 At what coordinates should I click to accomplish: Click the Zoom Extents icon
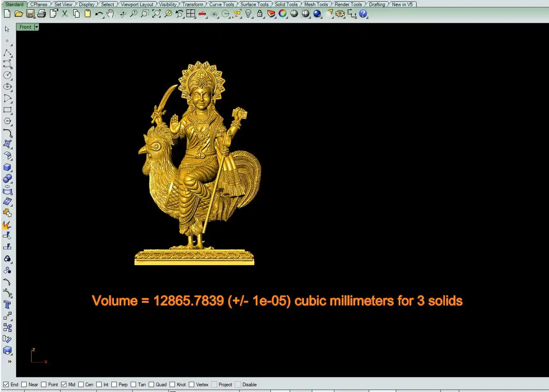coord(157,14)
